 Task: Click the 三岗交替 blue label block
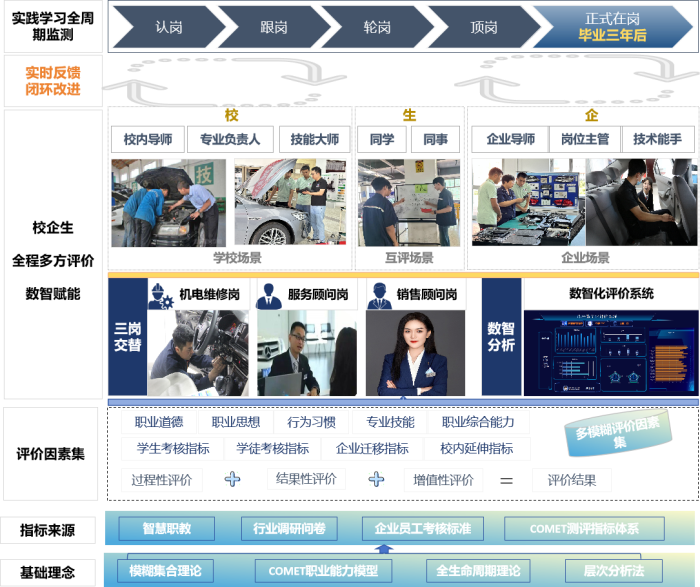point(128,336)
